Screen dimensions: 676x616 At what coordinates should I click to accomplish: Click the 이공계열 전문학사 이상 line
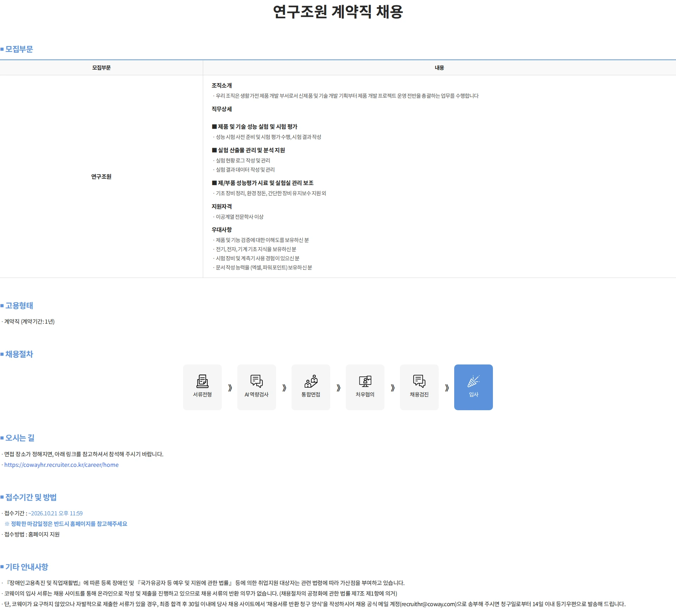tap(238, 217)
